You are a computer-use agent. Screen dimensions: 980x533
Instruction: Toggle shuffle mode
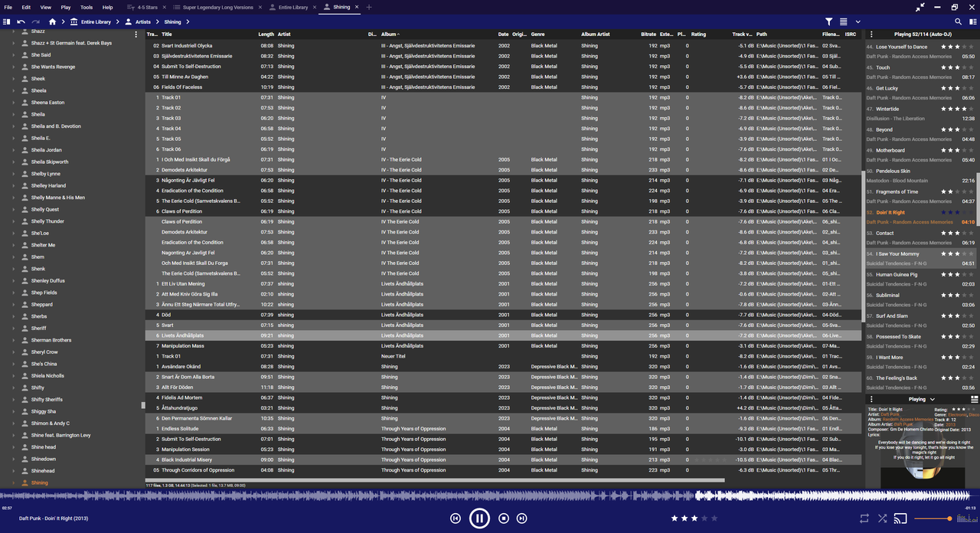point(882,518)
